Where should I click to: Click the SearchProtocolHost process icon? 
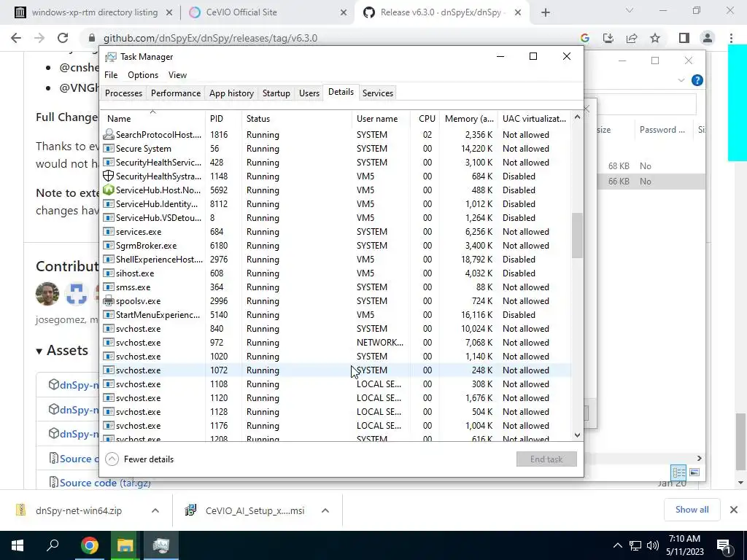109,135
